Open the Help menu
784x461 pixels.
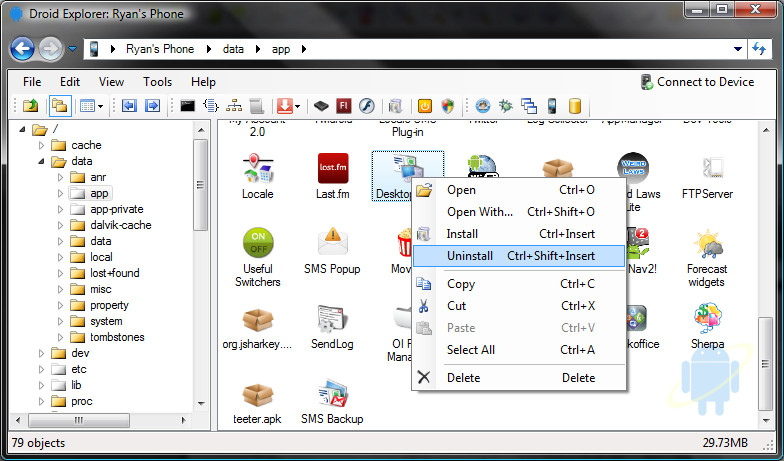pyautogui.click(x=204, y=82)
